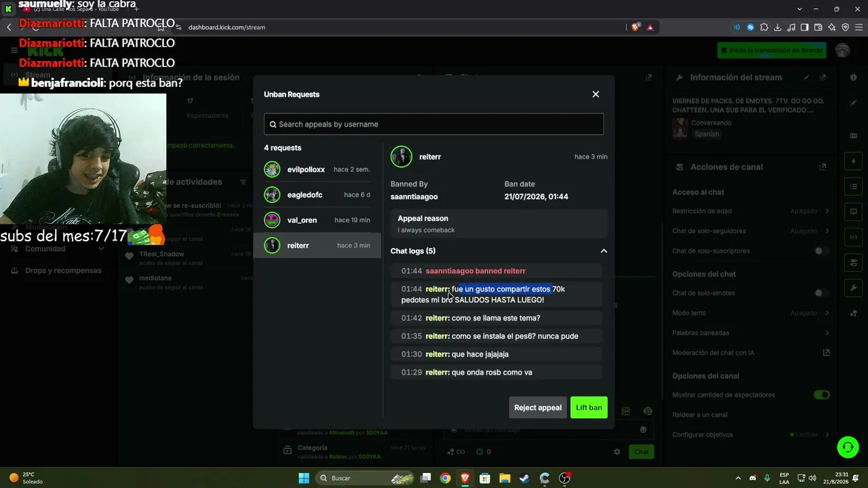This screenshot has width=868, height=488.
Task: Open the green support headset button
Action: pos(848,447)
